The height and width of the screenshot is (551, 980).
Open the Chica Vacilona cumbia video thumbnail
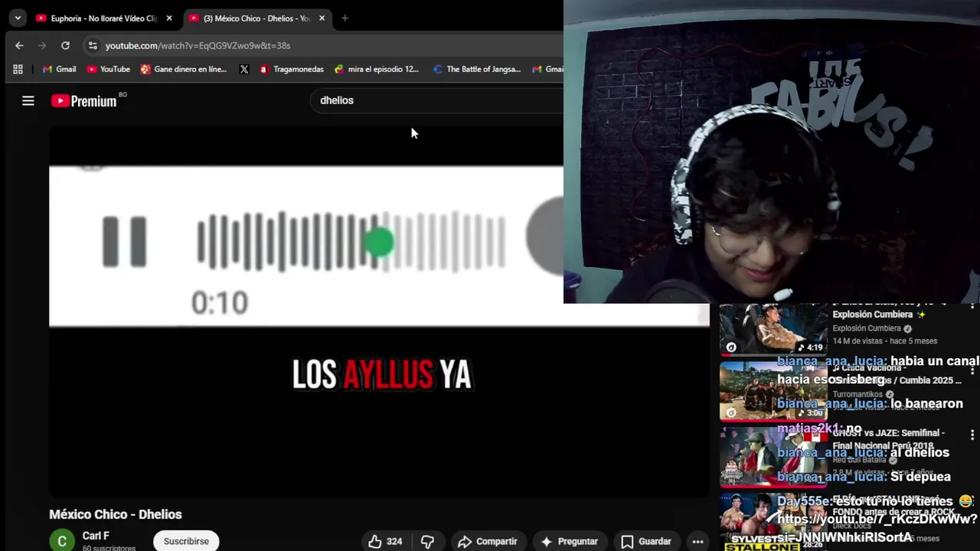point(773,391)
